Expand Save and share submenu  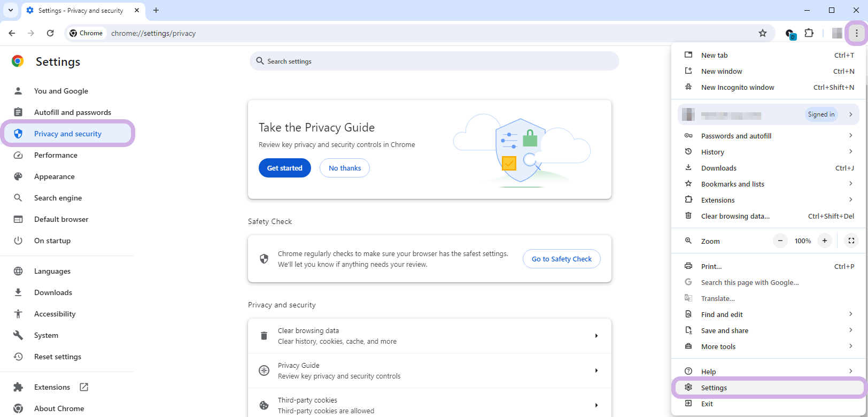769,330
